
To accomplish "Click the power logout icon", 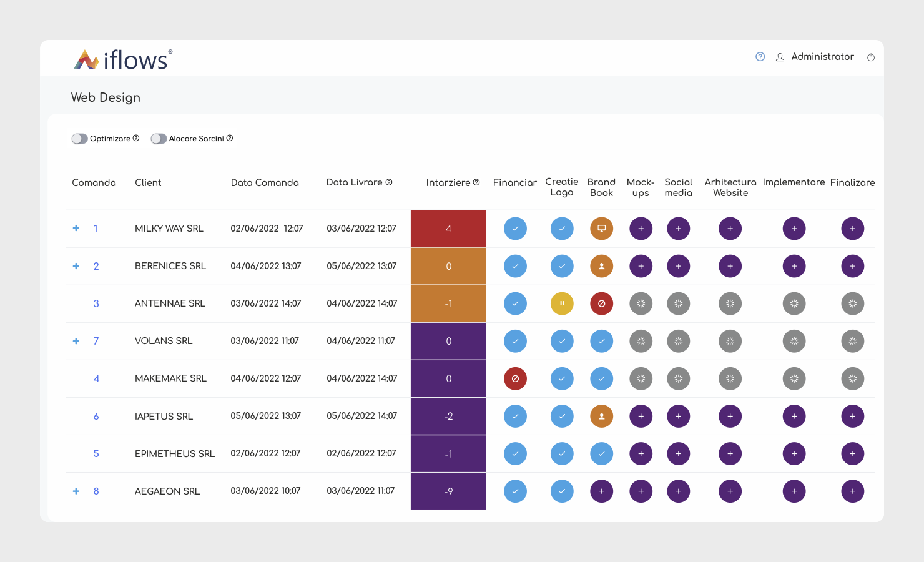I will [871, 57].
